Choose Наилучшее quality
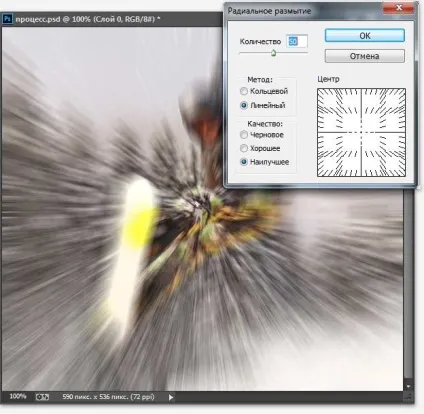 (x=264, y=162)
